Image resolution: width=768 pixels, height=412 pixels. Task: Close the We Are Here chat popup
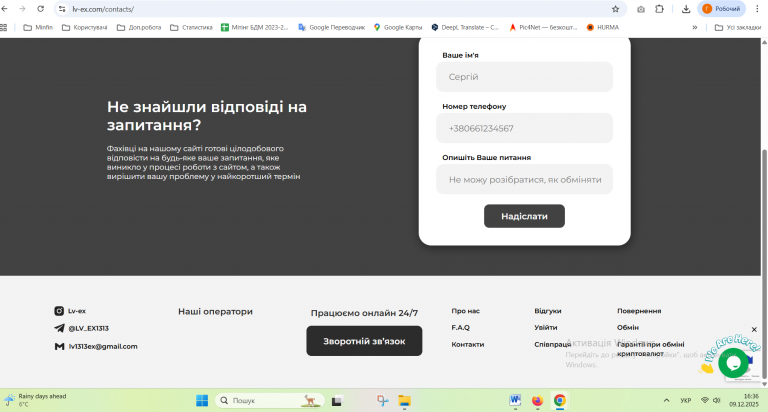[x=754, y=330]
